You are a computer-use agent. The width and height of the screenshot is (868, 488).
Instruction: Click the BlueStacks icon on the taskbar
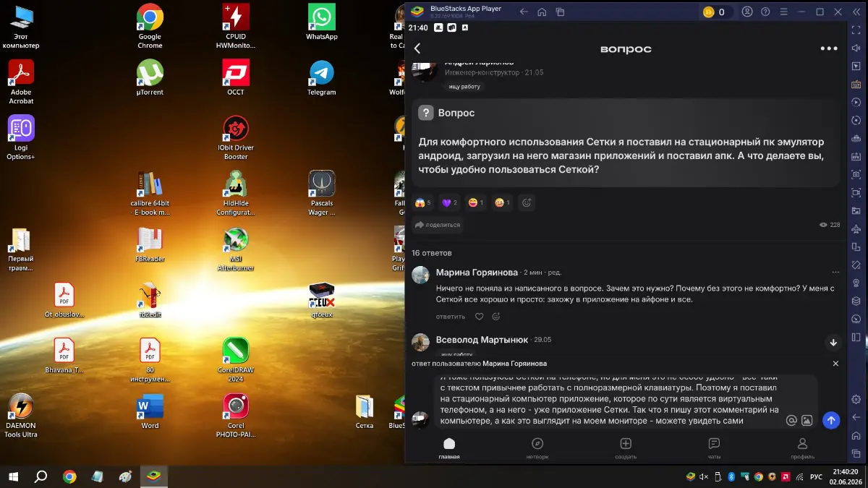(x=153, y=476)
